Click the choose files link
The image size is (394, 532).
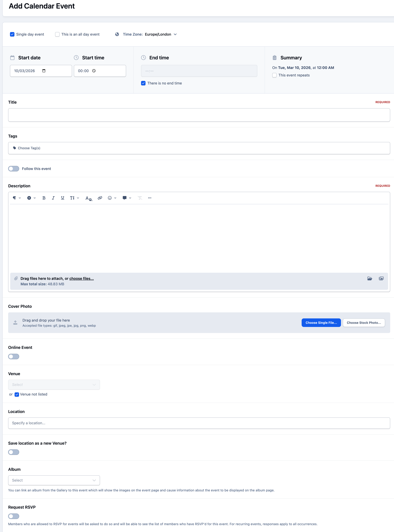82,278
